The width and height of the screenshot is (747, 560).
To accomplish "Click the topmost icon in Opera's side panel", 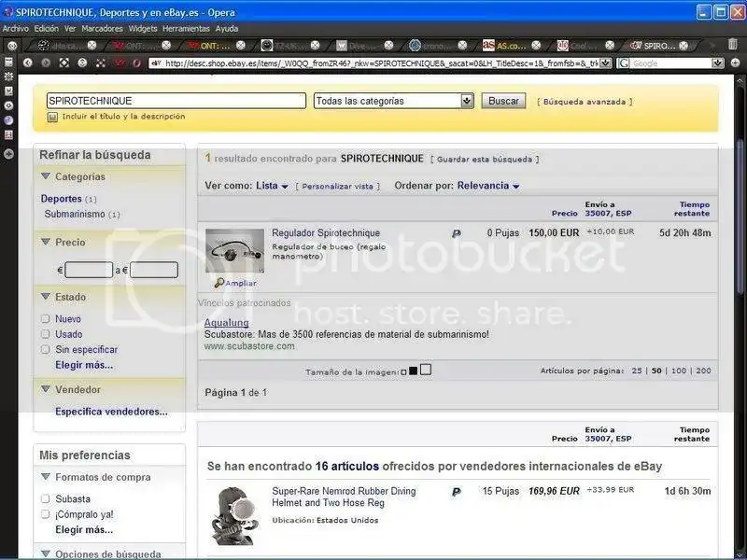I will point(8,62).
